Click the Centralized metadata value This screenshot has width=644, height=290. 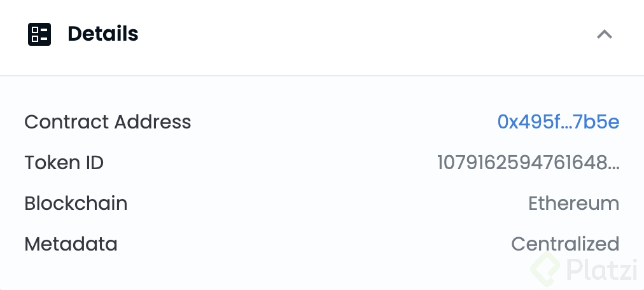565,244
